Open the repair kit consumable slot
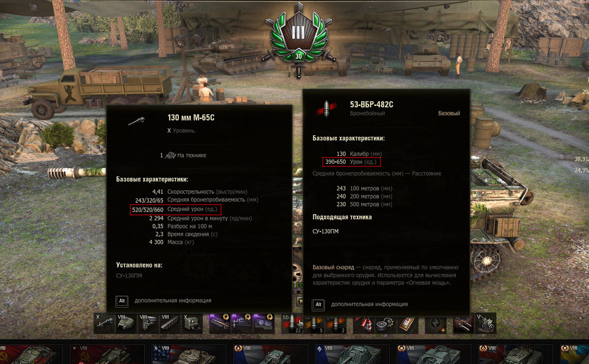Screen dimensions: 589x364 click(385, 324)
